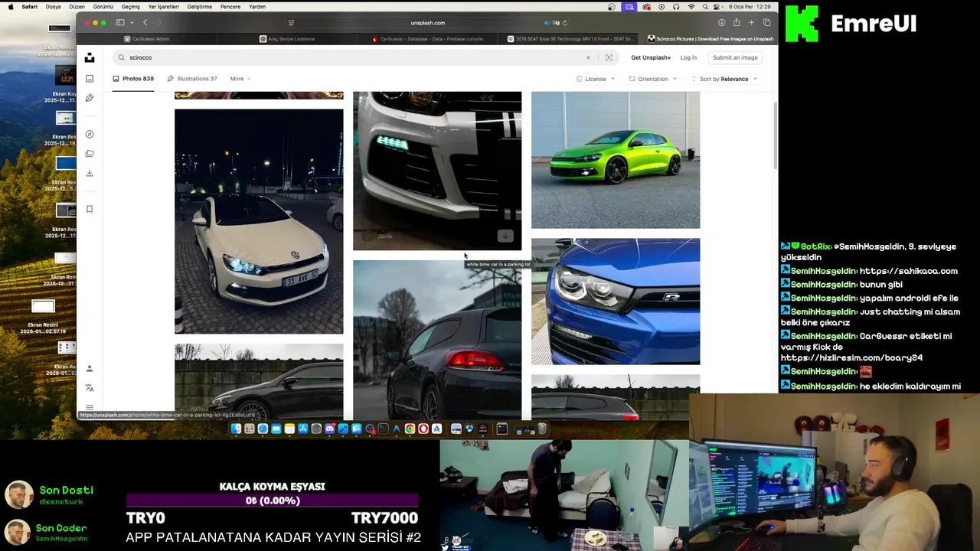Toggle the Safari sidebar button
This screenshot has height=551, width=980.
coord(120,23)
